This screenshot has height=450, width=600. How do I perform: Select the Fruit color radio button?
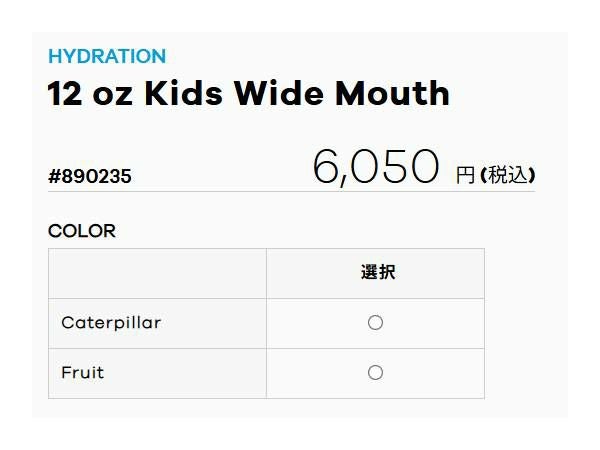(x=375, y=373)
